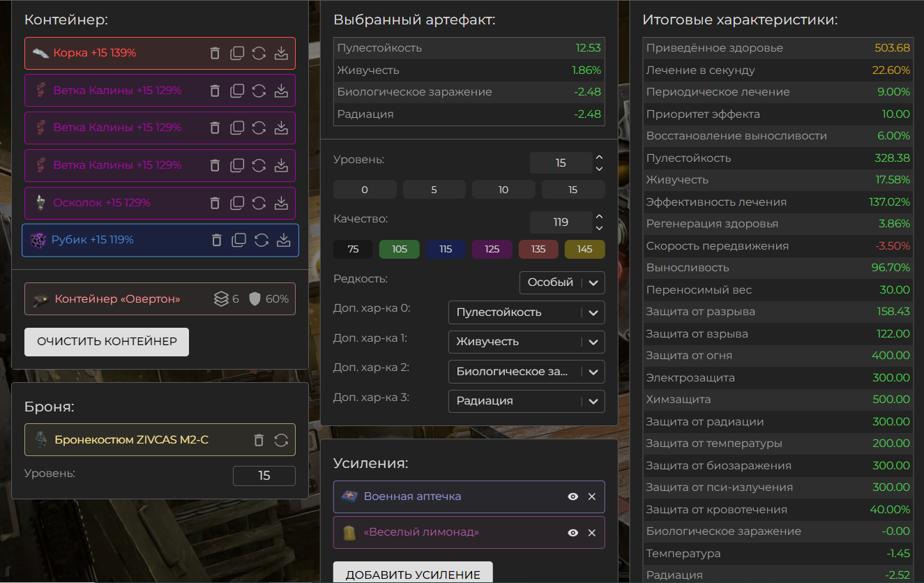Remove the «Веселый лимонад» boost
The width and height of the screenshot is (924, 583).
(x=592, y=532)
